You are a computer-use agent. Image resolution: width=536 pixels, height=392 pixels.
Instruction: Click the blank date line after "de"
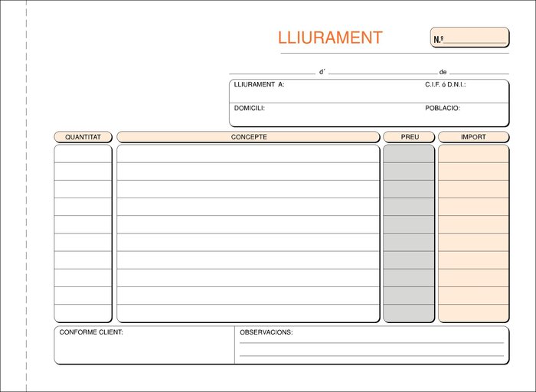479,71
